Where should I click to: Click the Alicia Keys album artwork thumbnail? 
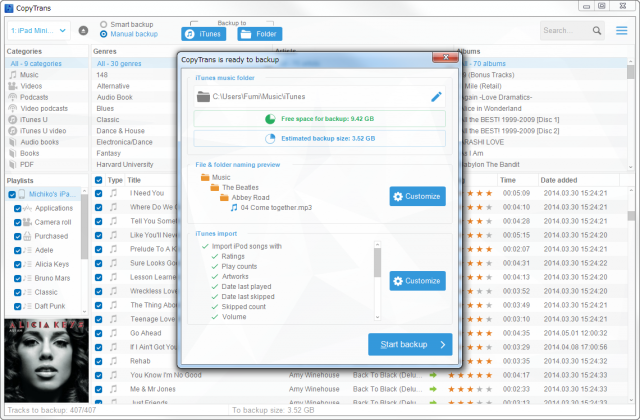pos(47,360)
